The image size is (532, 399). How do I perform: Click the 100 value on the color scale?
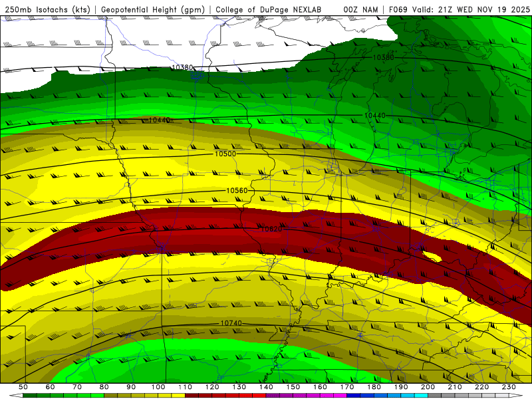click(158, 387)
